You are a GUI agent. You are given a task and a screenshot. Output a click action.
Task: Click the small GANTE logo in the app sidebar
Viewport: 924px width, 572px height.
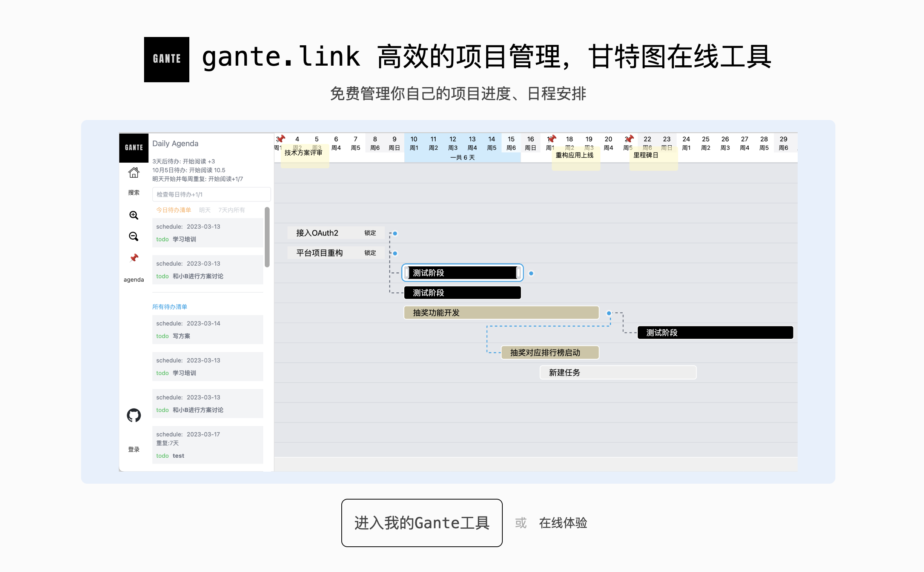(134, 148)
